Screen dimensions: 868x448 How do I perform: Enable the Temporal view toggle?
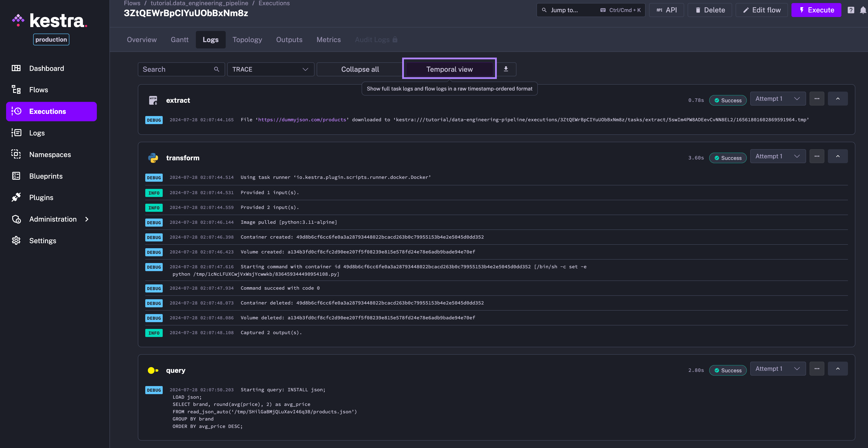coord(449,69)
